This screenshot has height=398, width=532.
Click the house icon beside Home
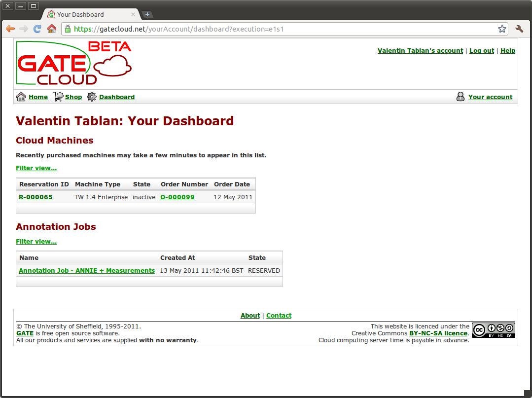21,97
